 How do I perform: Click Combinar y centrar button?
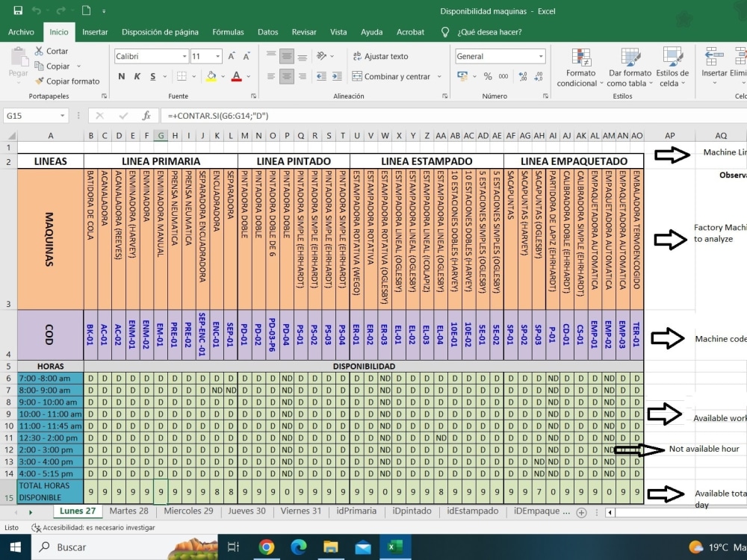coord(391,76)
